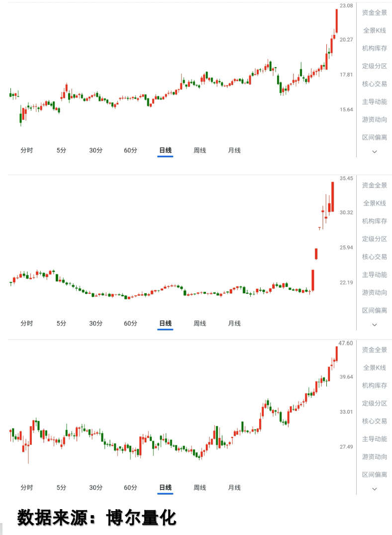This screenshot has height=535, width=392.
Task: Expand the bottom chart's sidebar chevron
Action: 375,489
